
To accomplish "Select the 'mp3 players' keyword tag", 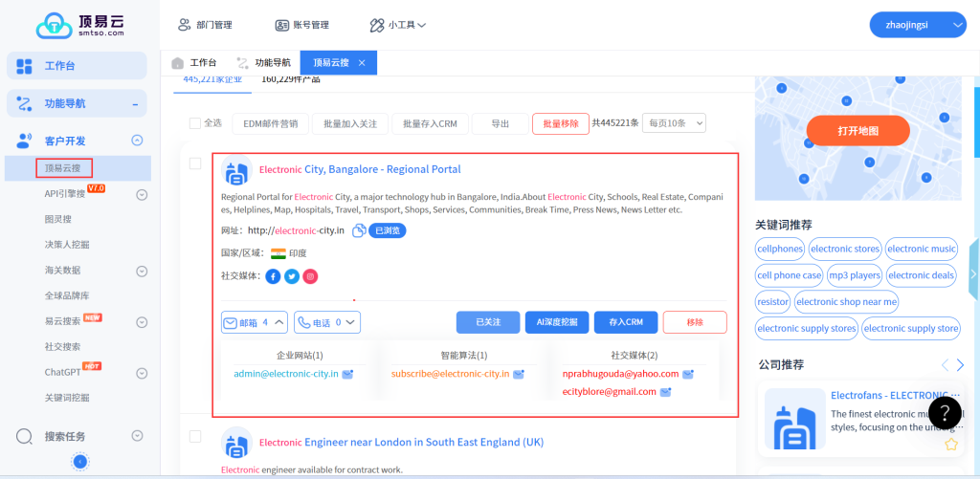I will (854, 275).
